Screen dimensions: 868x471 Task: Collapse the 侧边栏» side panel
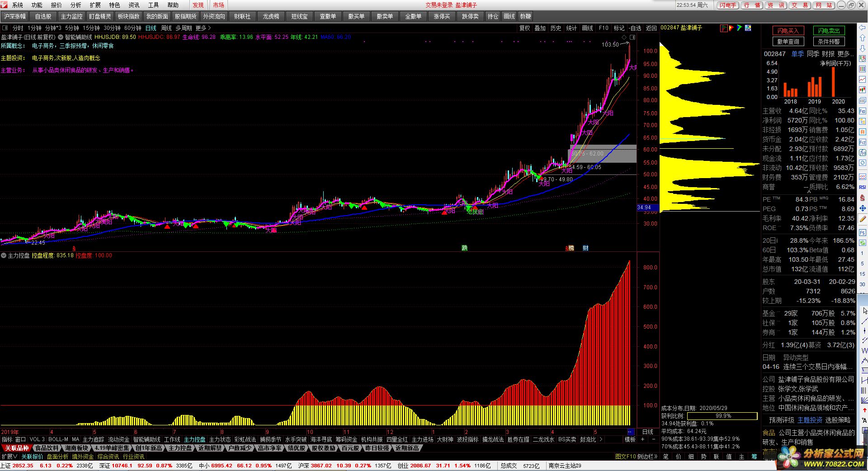coord(647,457)
